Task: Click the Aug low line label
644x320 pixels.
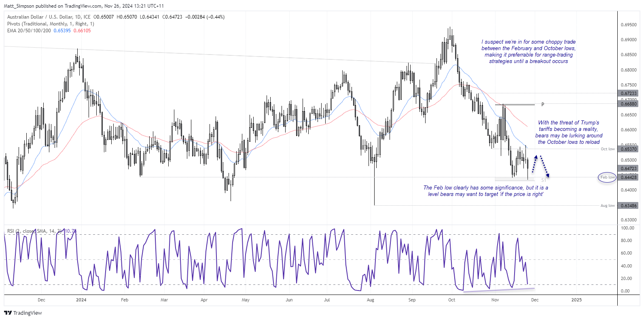Action: pos(608,206)
